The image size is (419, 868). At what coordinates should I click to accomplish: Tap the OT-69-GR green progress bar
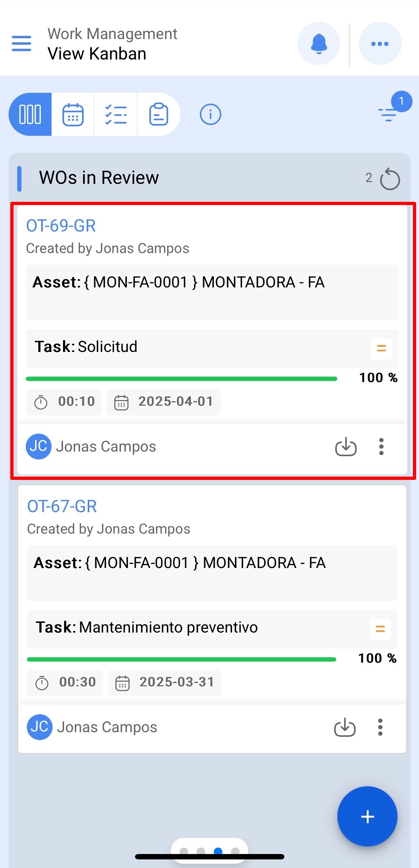(182, 378)
